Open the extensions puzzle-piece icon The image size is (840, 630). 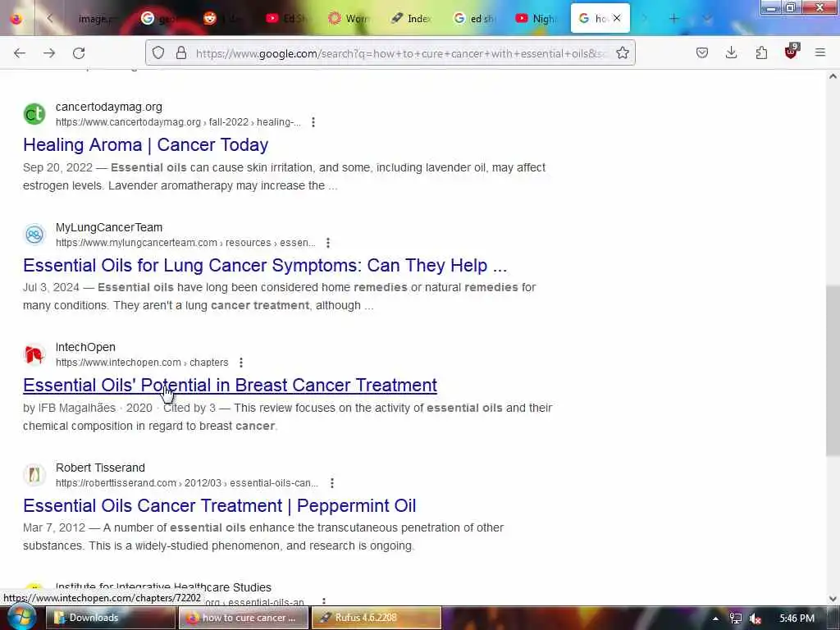[x=761, y=53]
